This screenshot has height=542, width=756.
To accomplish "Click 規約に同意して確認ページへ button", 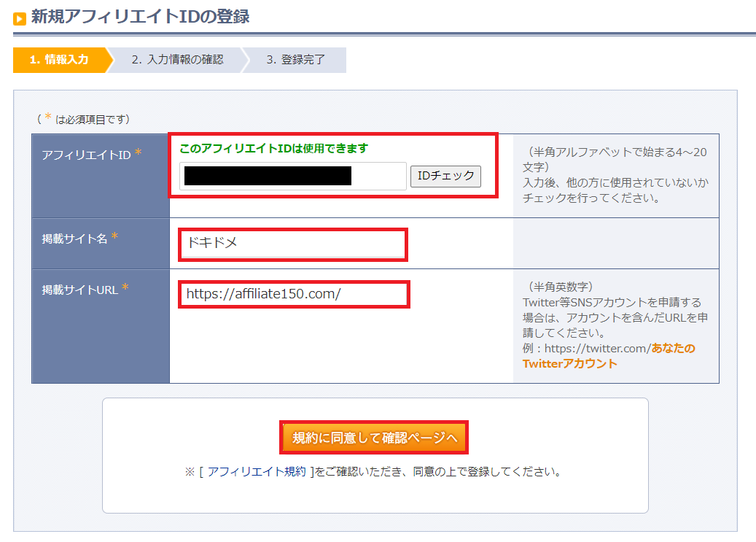I will pyautogui.click(x=374, y=438).
